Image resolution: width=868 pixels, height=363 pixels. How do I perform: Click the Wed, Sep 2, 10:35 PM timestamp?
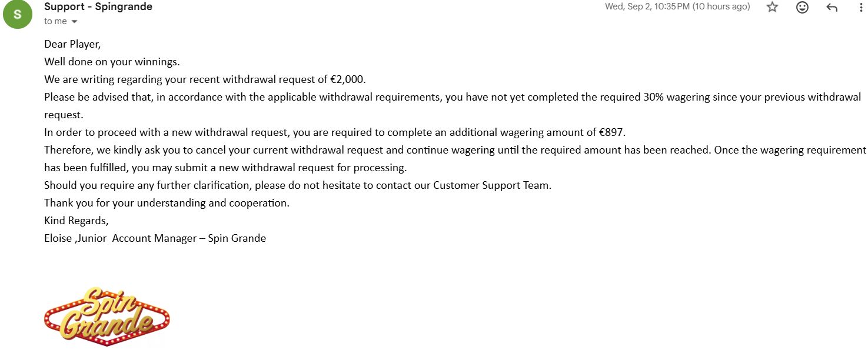(x=677, y=7)
